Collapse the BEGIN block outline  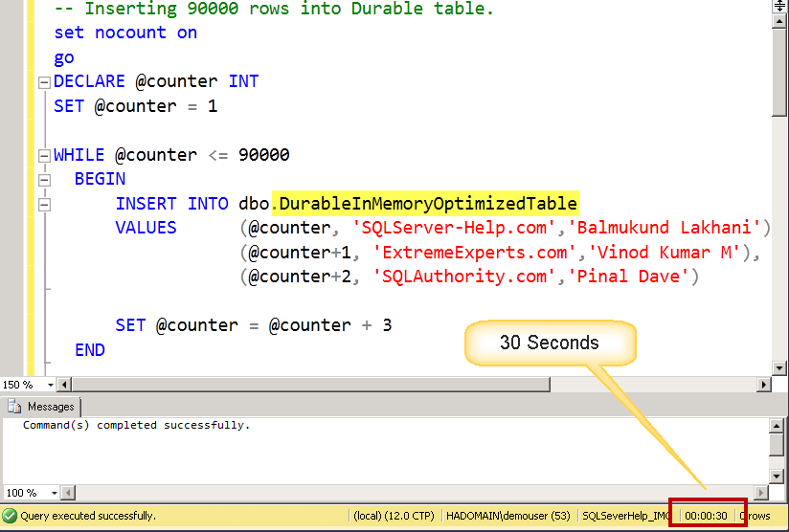(x=44, y=179)
